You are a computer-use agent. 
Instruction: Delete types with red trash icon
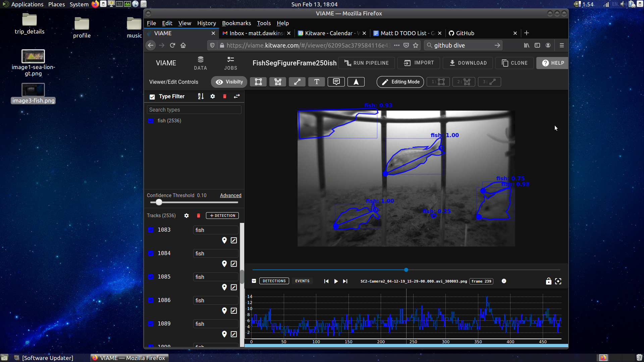(x=225, y=96)
